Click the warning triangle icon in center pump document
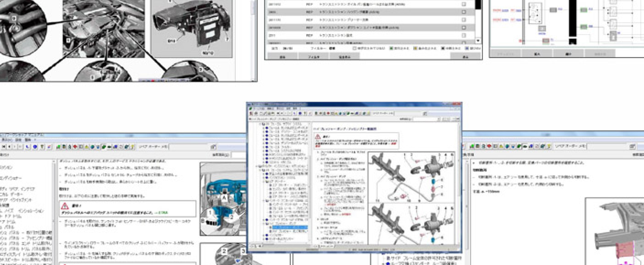The width and height of the screenshot is (644, 265). point(318,137)
